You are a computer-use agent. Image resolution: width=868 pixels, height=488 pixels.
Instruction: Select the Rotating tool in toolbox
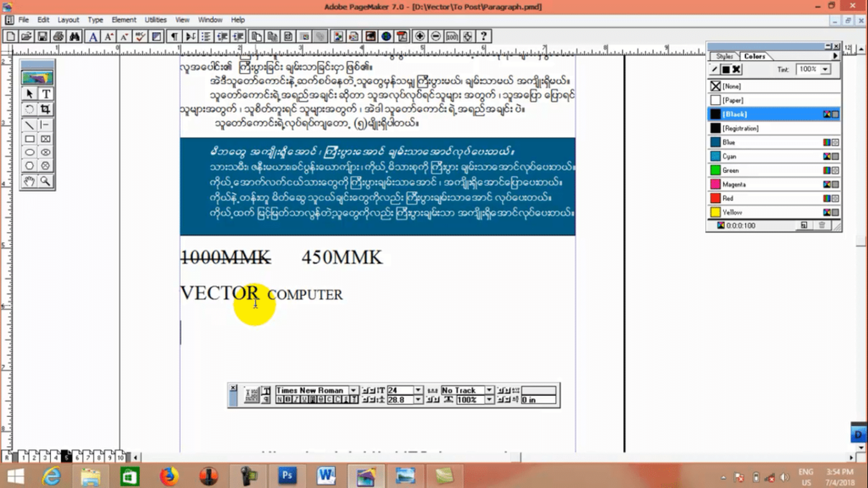(30, 109)
